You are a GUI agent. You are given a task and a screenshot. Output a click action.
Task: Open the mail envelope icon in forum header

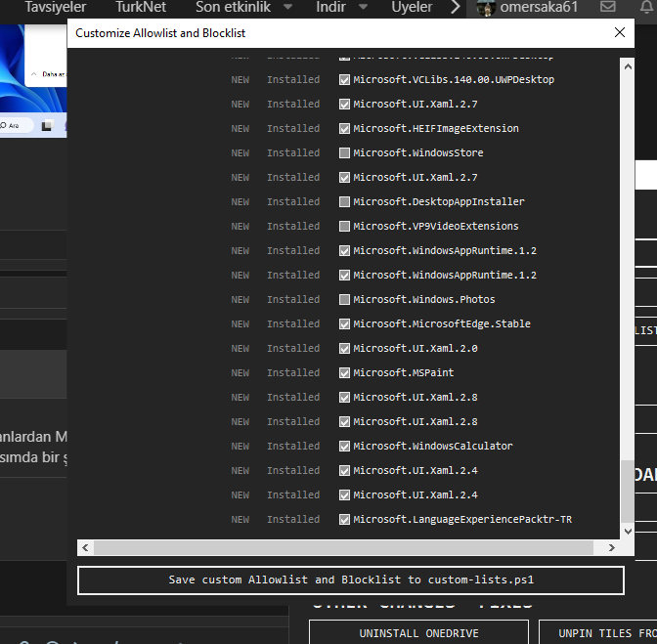(x=607, y=7)
